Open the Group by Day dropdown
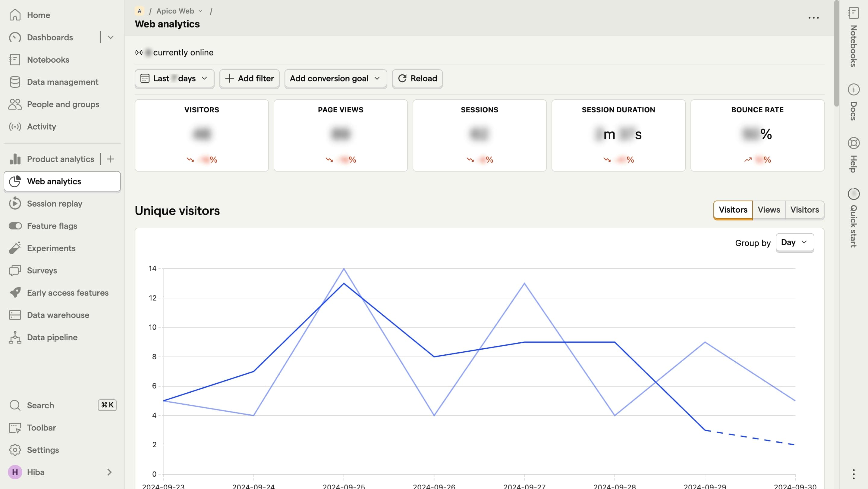 click(794, 242)
